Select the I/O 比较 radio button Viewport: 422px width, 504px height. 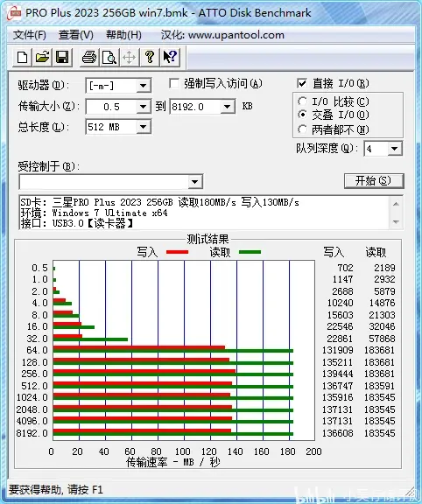(302, 101)
